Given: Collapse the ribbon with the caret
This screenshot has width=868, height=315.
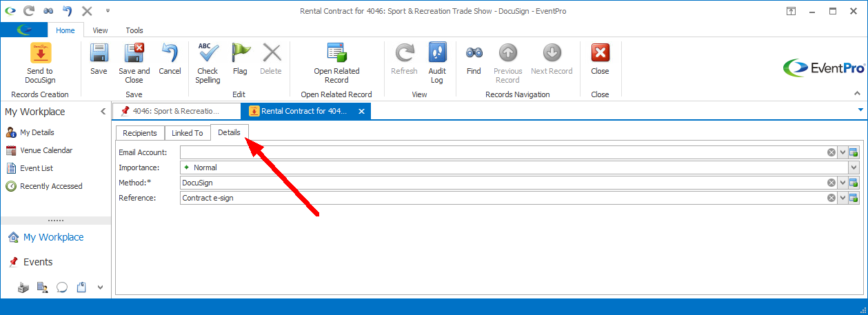Looking at the screenshot, I should (x=858, y=93).
